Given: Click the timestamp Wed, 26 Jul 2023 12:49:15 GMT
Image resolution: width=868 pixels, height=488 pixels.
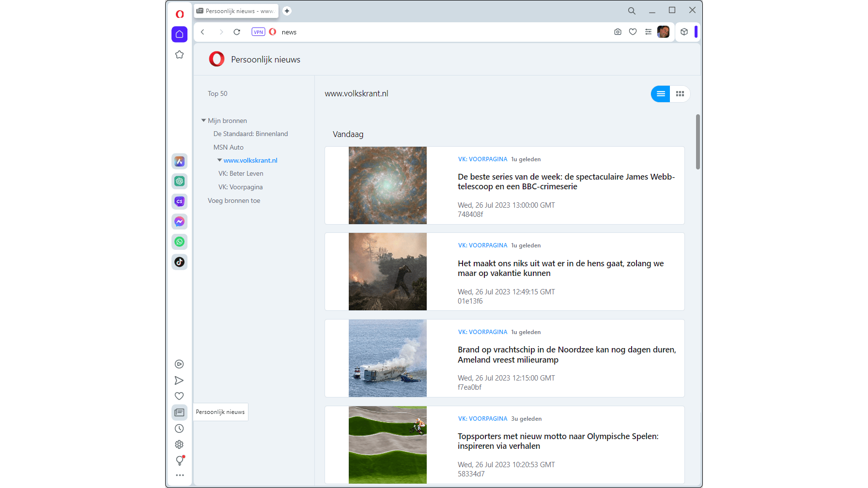Looking at the screenshot, I should coord(506,292).
